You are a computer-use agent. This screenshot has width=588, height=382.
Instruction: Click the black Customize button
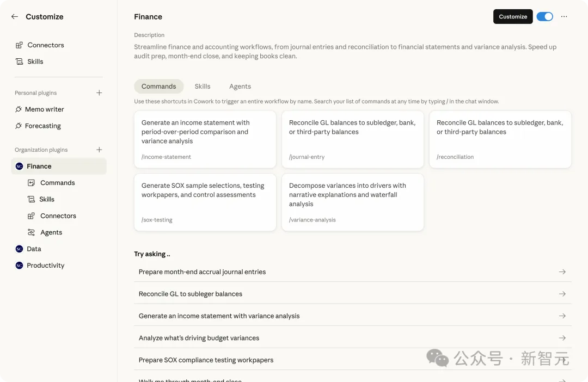[x=513, y=17]
